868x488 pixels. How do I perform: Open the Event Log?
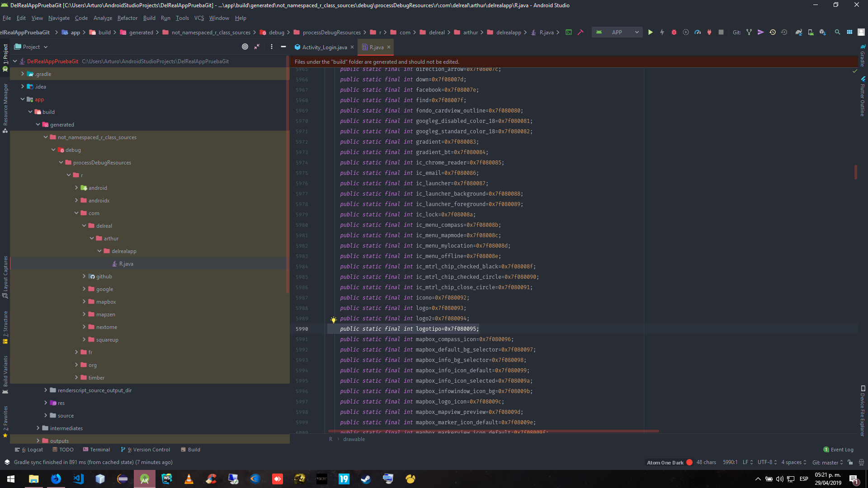tap(839, 450)
